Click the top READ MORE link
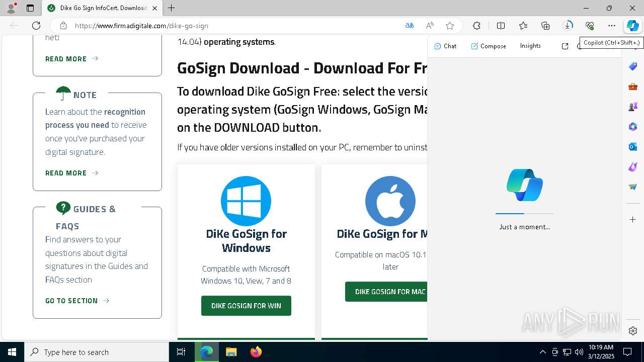Image resolution: width=644 pixels, height=362 pixels. pyautogui.click(x=71, y=59)
